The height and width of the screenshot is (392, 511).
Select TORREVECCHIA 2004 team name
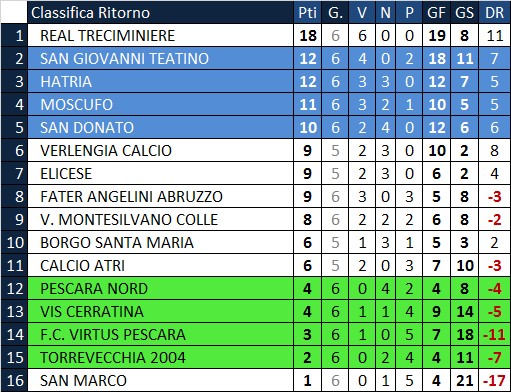click(113, 358)
